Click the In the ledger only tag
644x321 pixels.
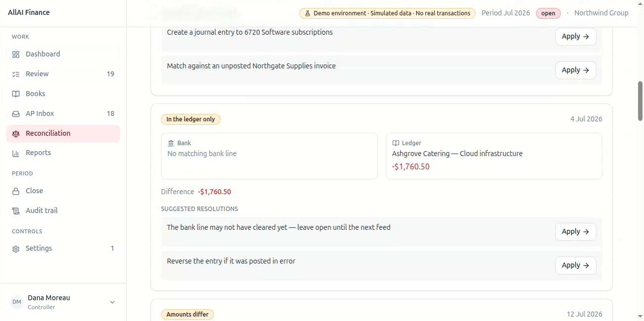coord(191,119)
